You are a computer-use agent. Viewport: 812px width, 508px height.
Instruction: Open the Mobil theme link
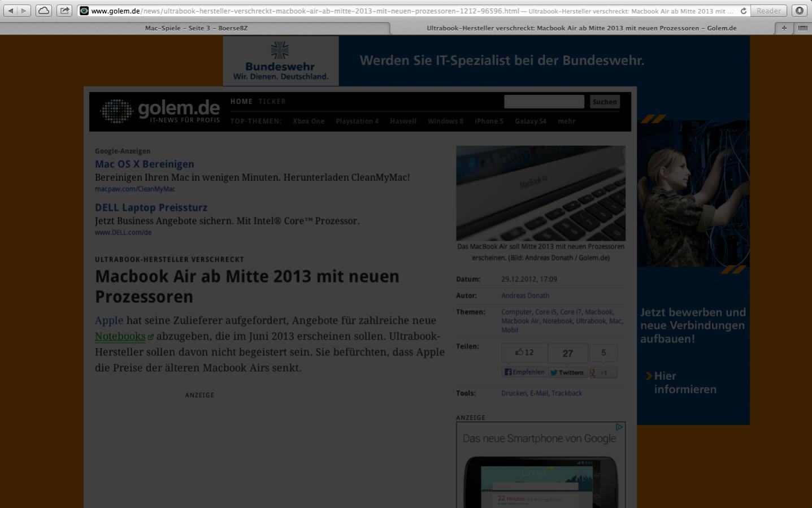pyautogui.click(x=510, y=330)
